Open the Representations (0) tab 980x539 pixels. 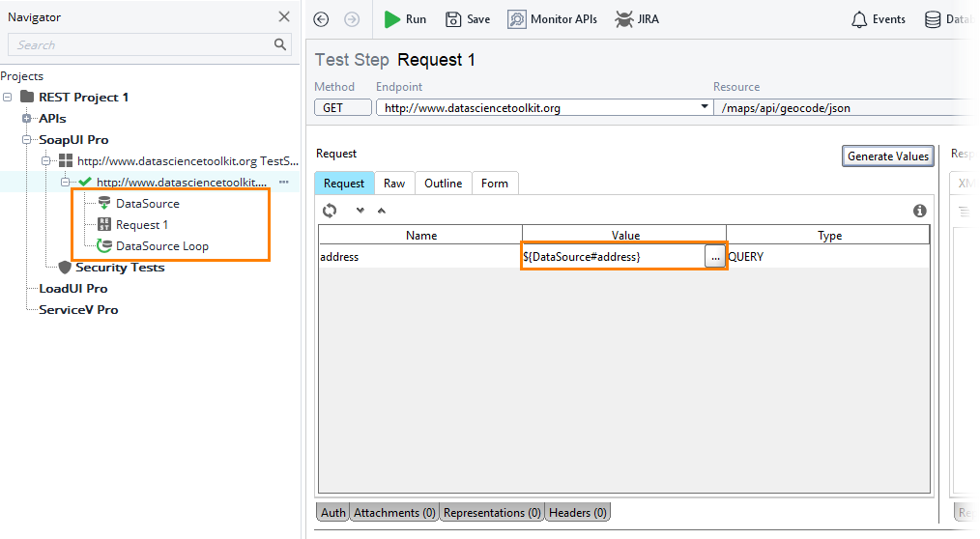pyautogui.click(x=492, y=512)
